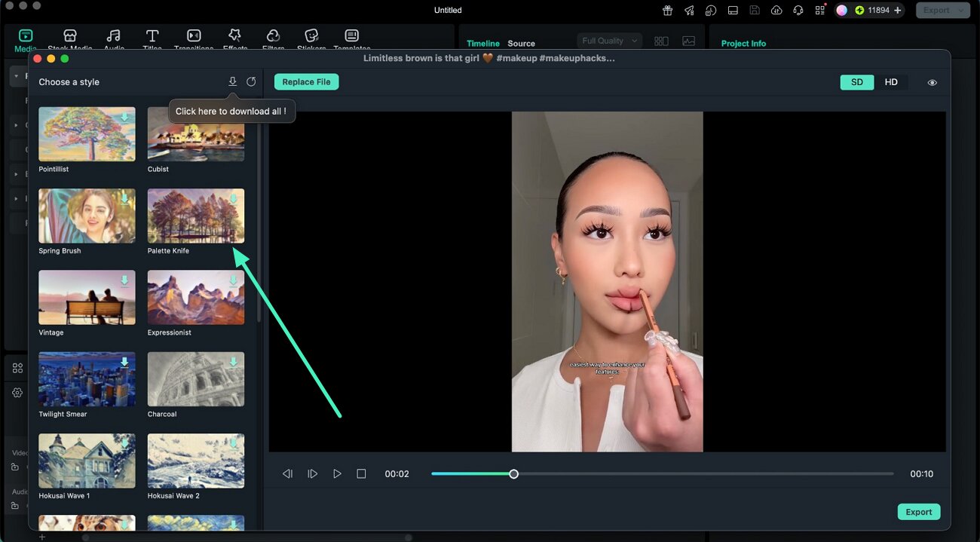Click the Audio music note icon
980x542 pixels.
tap(114, 35)
